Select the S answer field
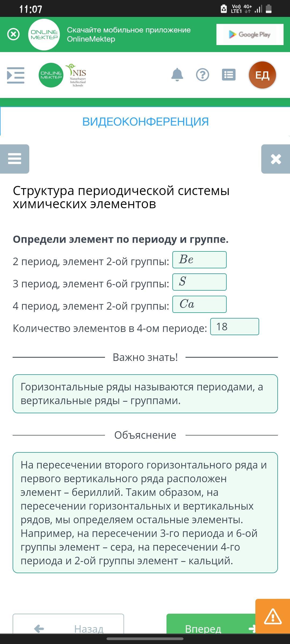Screen dimensions: 290x644 pyautogui.click(x=200, y=282)
